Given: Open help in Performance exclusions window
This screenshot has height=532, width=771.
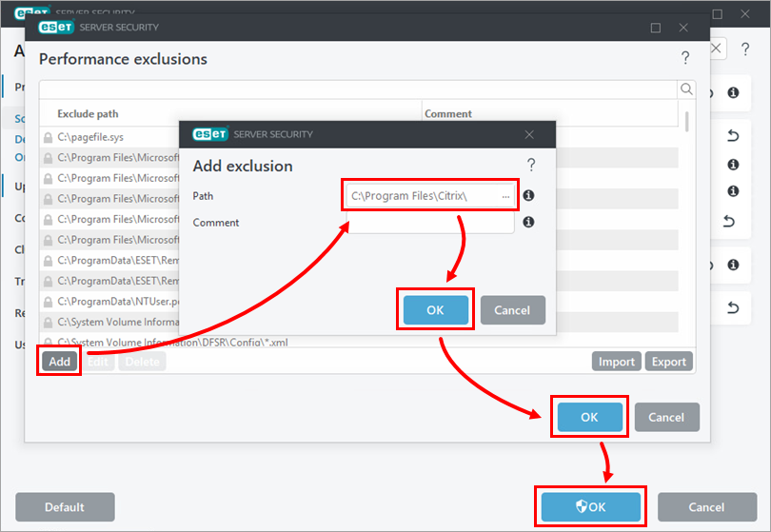Looking at the screenshot, I should click(x=685, y=59).
